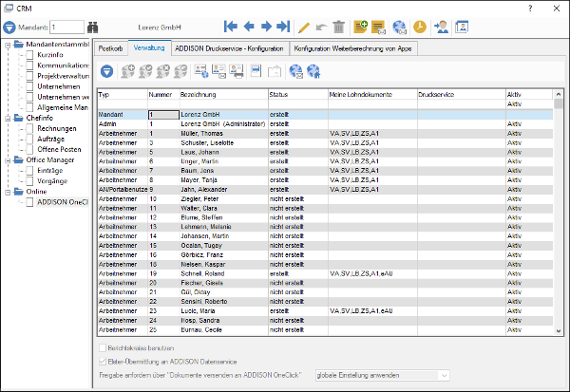Click the globe with envelope icon in top toolbar
570x392 pixels.
click(x=400, y=28)
